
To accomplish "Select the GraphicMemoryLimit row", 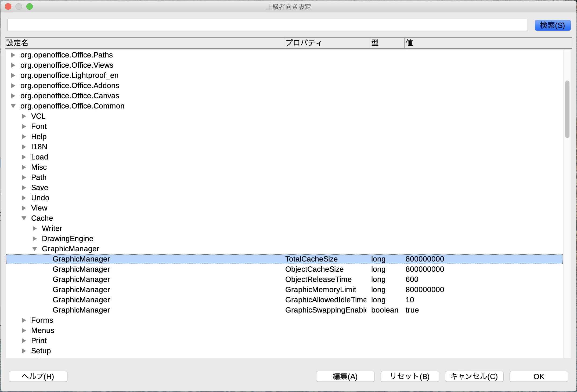I will pos(284,290).
